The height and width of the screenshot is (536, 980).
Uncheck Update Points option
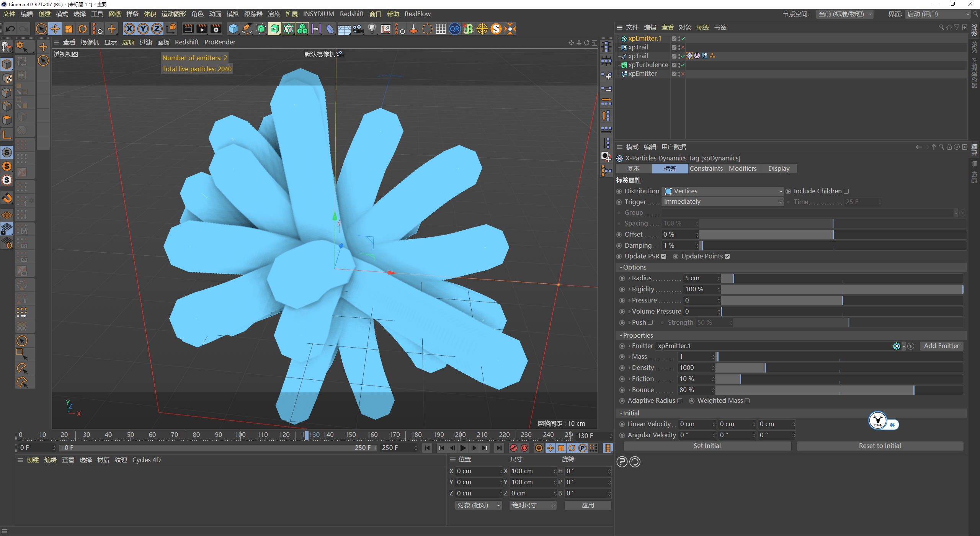pos(727,256)
